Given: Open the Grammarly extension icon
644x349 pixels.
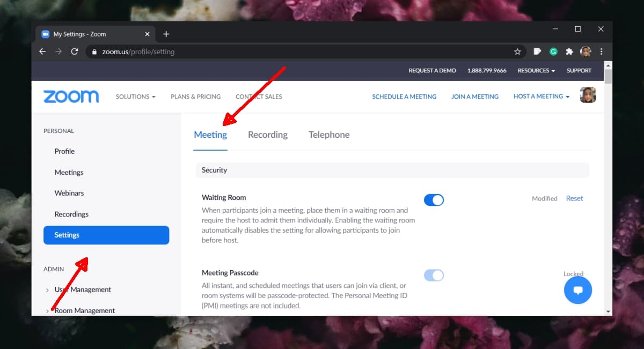Looking at the screenshot, I should point(553,52).
